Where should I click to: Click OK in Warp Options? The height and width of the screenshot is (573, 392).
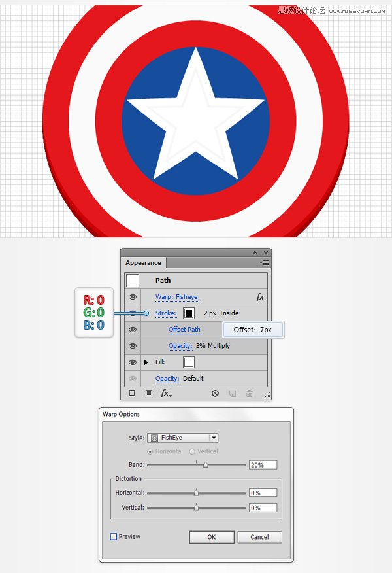tap(212, 537)
